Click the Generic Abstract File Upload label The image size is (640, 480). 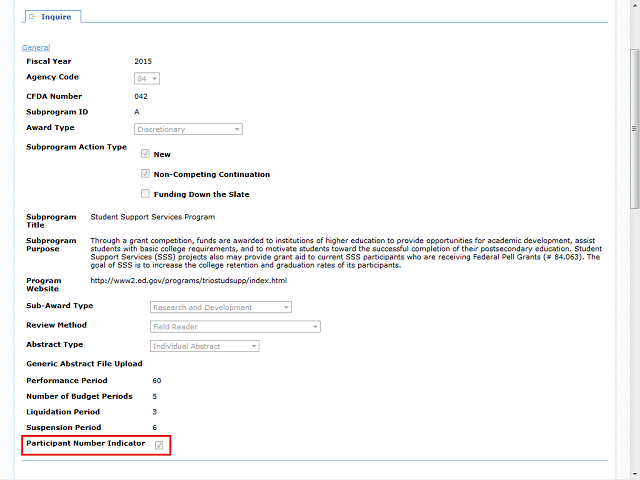click(84, 364)
